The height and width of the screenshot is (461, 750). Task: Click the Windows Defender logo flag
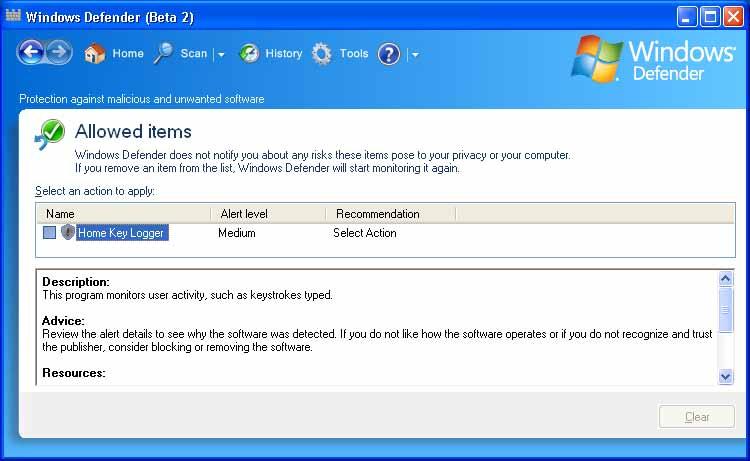(596, 58)
